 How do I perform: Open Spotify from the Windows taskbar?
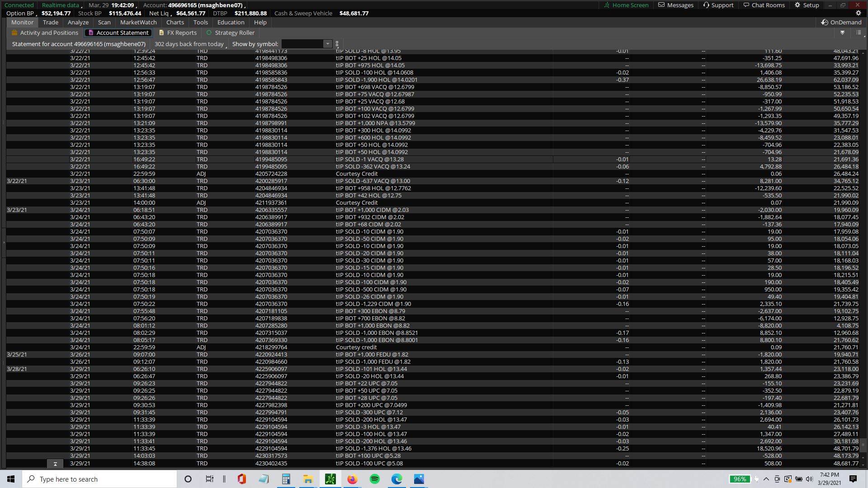pos(374,479)
